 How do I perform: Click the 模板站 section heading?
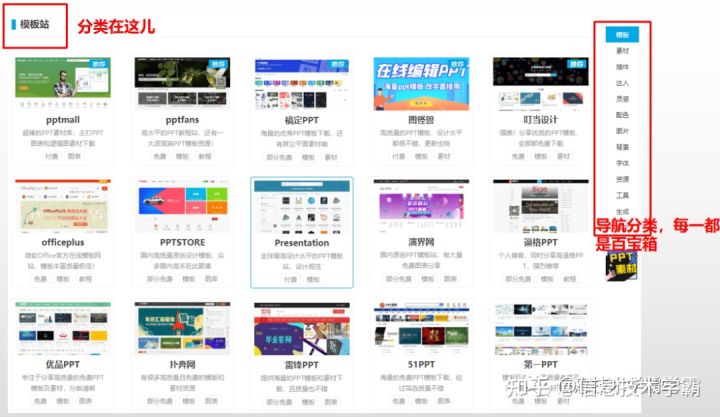34,24
